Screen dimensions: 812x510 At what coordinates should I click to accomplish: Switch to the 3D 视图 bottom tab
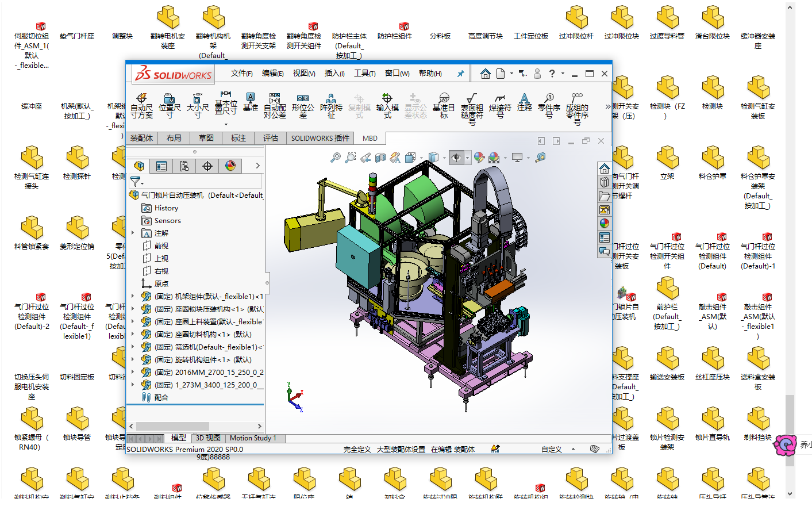[208, 438]
